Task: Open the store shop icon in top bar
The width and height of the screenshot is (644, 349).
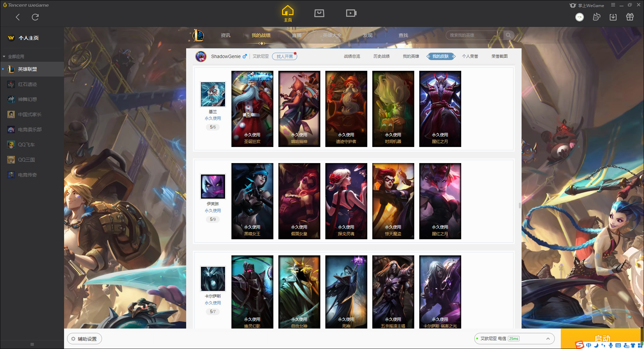Action: [319, 13]
